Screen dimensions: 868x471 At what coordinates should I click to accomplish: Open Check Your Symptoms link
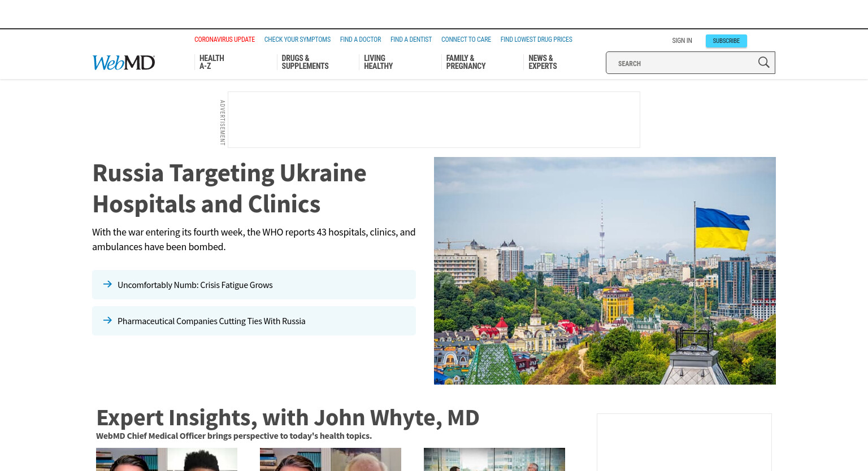click(x=297, y=40)
